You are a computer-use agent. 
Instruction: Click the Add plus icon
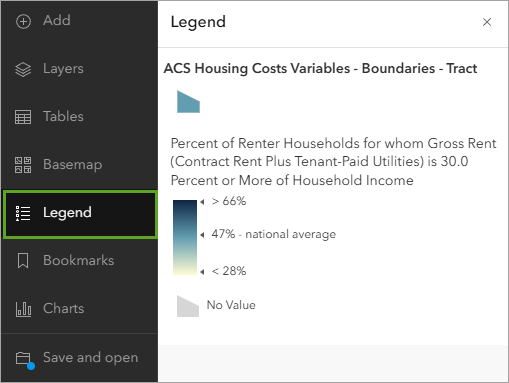pos(23,22)
